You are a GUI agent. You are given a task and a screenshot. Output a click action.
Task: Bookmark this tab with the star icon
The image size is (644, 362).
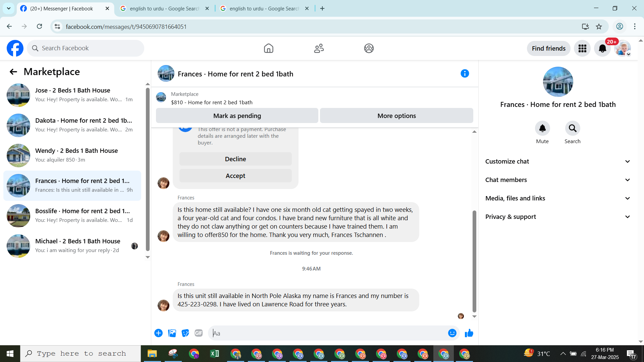point(599,26)
